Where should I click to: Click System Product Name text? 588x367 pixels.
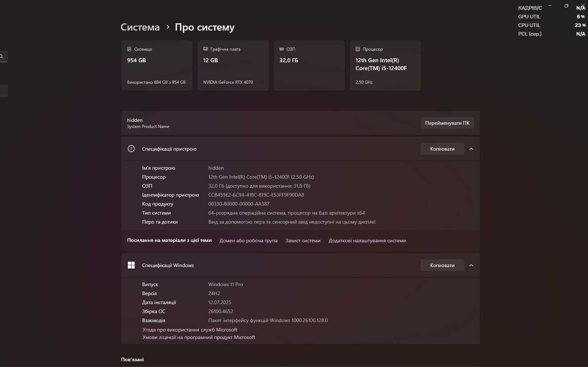pos(148,127)
